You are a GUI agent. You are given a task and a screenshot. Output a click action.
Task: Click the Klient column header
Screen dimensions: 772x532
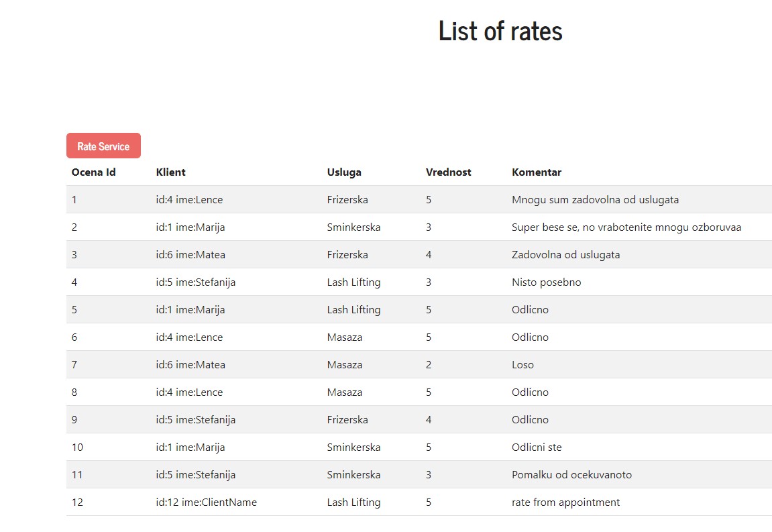(x=170, y=172)
